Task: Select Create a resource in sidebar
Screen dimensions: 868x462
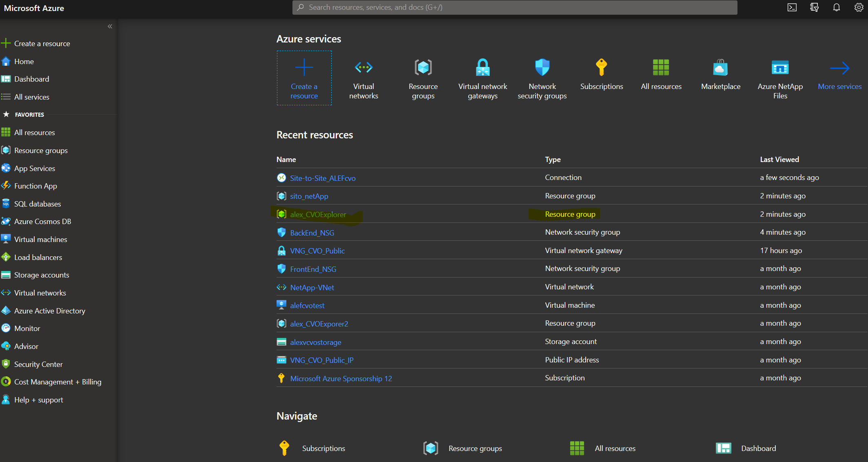Action: tap(42, 43)
